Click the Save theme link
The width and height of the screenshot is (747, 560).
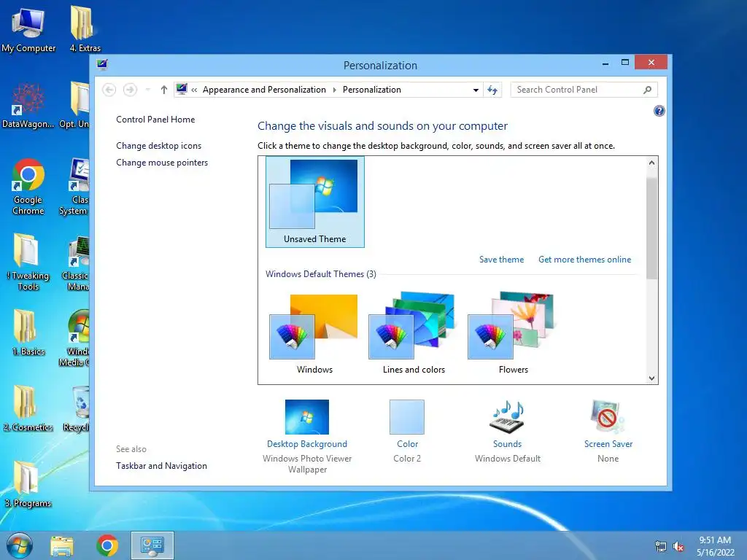(x=501, y=260)
